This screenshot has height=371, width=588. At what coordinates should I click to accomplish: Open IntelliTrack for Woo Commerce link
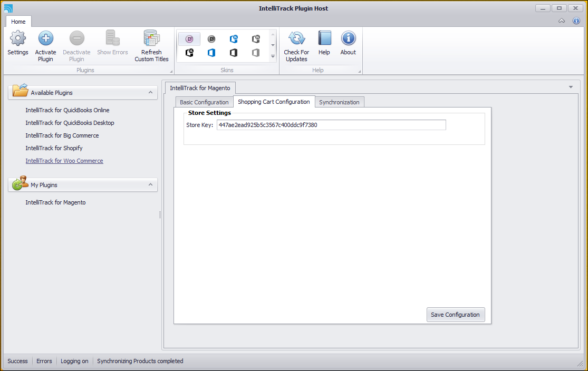pos(64,161)
